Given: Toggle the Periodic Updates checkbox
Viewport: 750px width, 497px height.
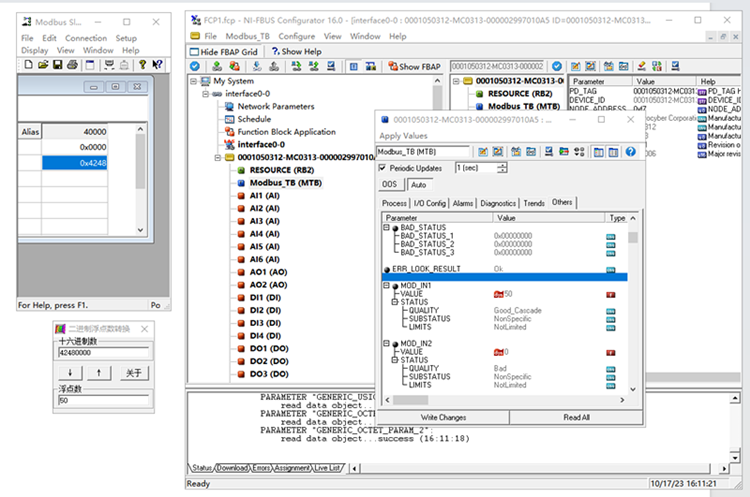Looking at the screenshot, I should [382, 168].
